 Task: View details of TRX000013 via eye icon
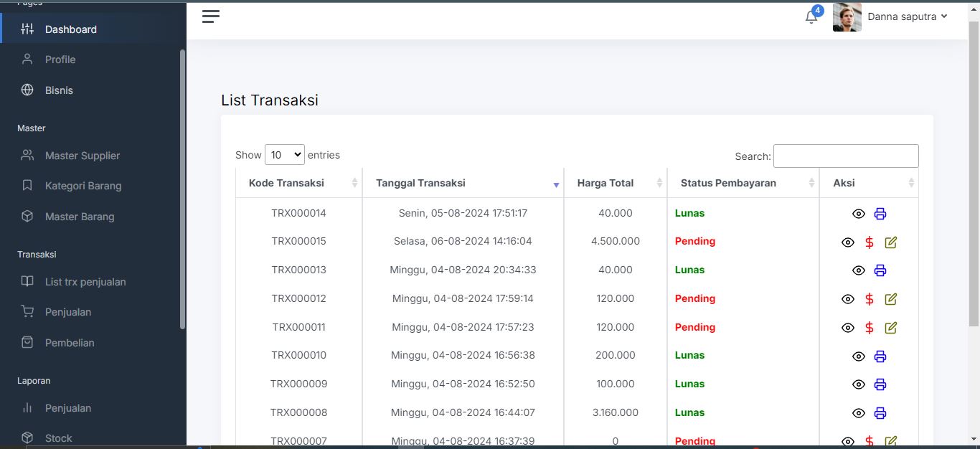[x=859, y=270]
